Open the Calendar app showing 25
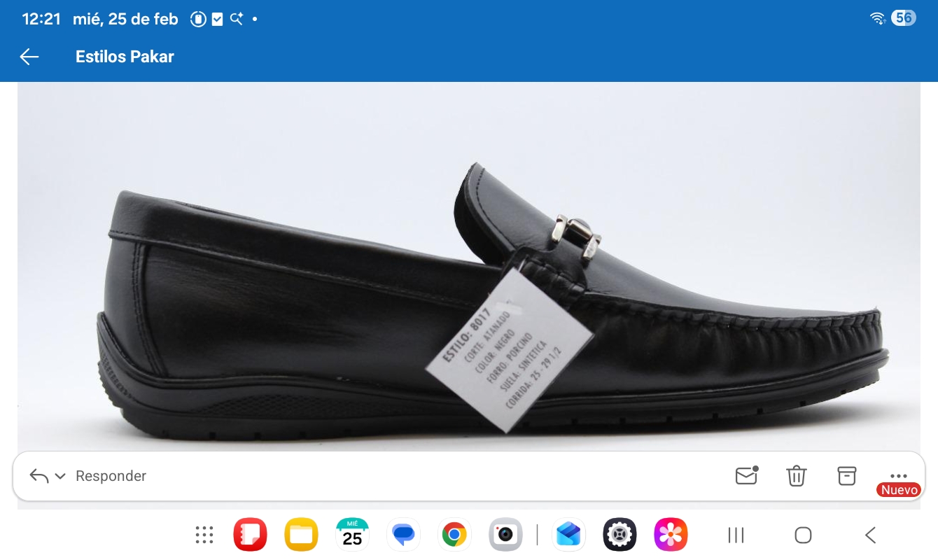Screen dimensions: 938x560 click(x=352, y=535)
